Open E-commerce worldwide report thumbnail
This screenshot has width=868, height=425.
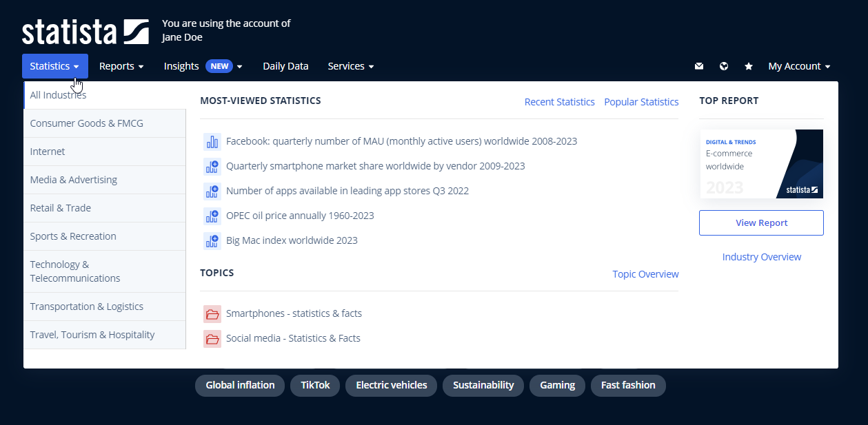click(761, 164)
